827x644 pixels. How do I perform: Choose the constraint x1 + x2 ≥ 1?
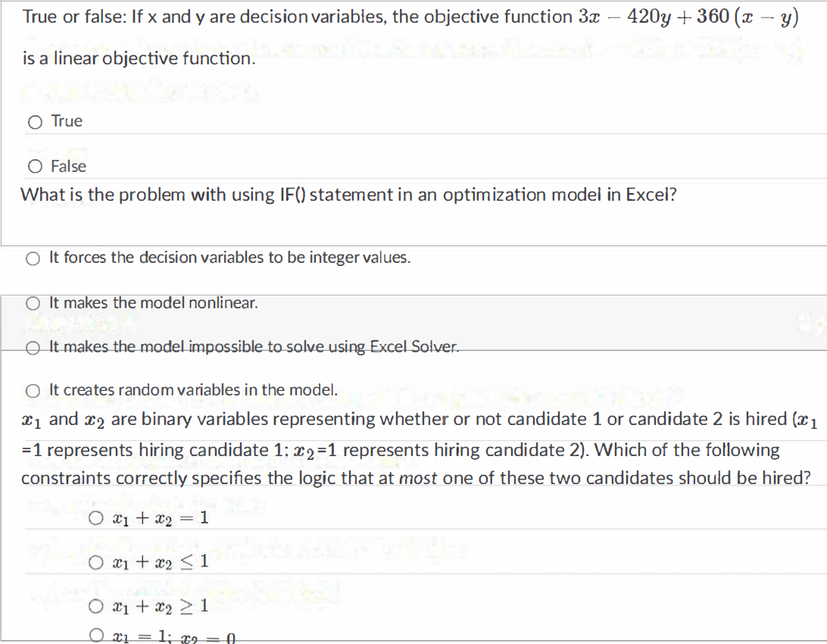click(x=97, y=606)
